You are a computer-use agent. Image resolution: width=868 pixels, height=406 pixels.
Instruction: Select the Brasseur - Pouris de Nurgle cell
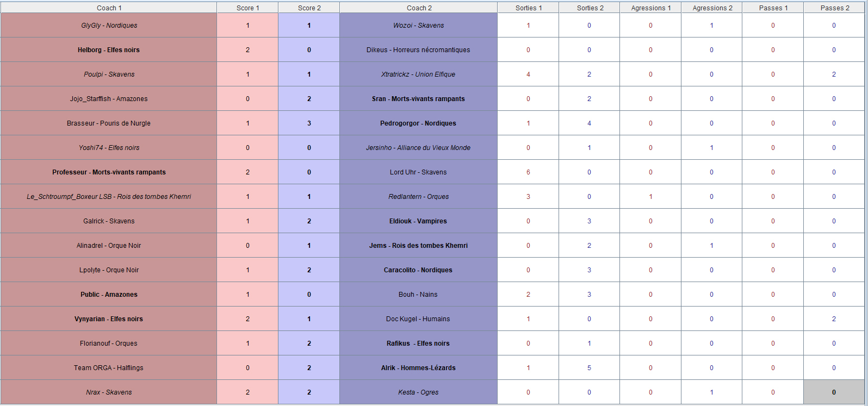point(109,123)
